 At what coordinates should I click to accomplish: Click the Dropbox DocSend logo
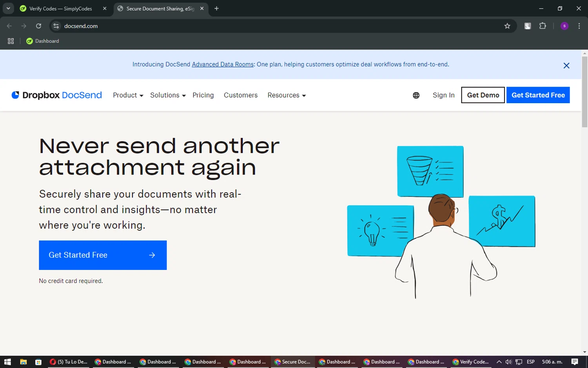(x=57, y=95)
